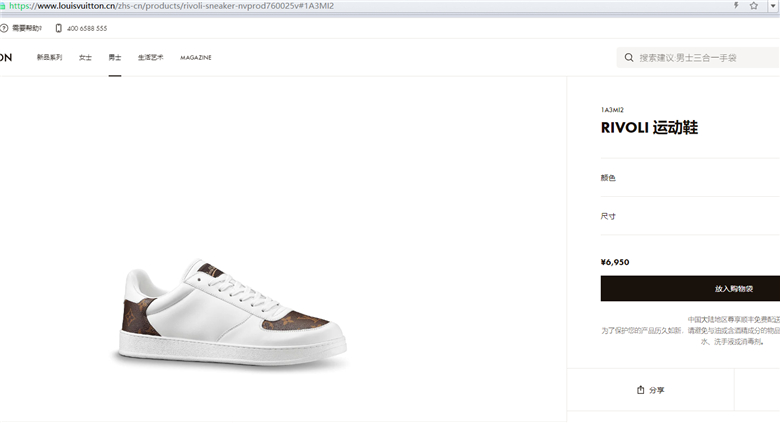Image resolution: width=780 pixels, height=423 pixels.
Task: Click into the search suggestion input field
Action: pyautogui.click(x=698, y=58)
